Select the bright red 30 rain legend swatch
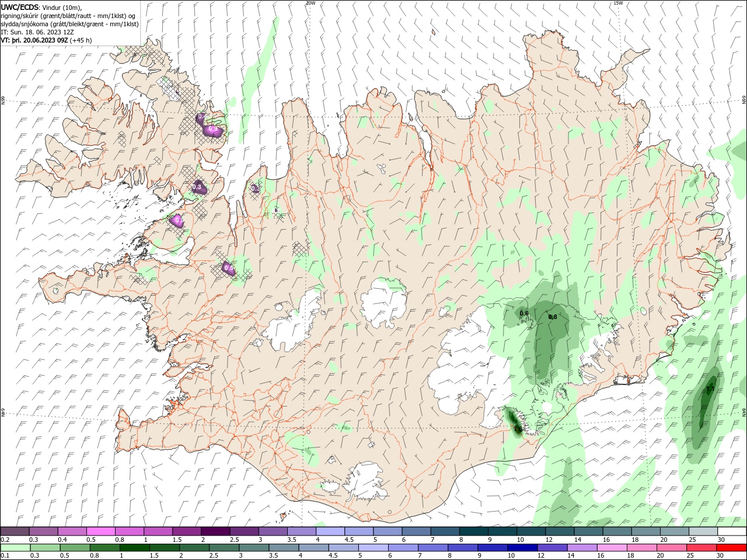747x560 pixels. pyautogui.click(x=732, y=548)
